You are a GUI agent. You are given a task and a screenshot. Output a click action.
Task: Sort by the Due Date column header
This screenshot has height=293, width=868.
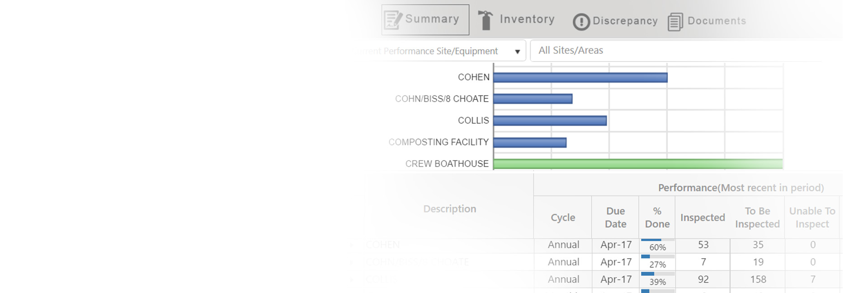point(615,217)
